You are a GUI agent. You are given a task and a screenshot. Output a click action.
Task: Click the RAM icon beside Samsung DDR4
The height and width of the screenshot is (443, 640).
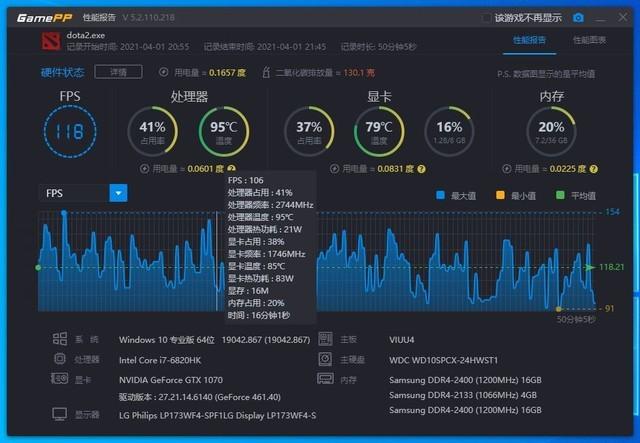pos(325,379)
